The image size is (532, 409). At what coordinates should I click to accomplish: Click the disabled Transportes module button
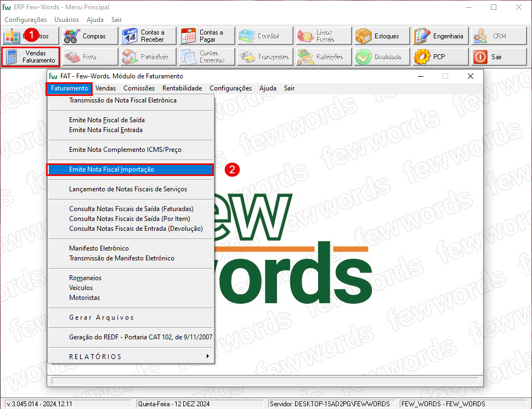coord(265,56)
